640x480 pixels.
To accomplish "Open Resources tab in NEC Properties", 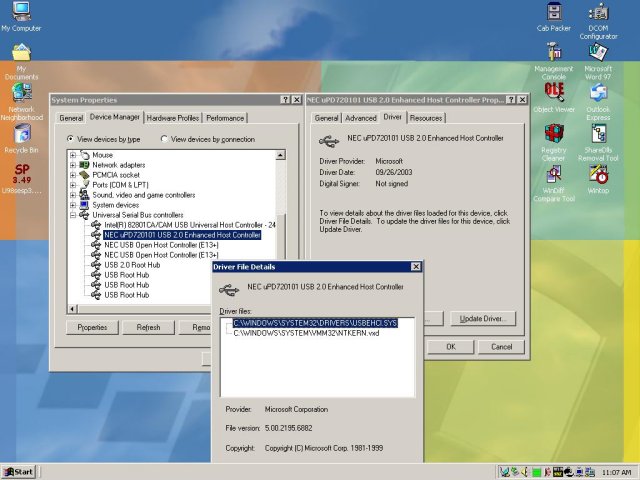I will pos(426,118).
